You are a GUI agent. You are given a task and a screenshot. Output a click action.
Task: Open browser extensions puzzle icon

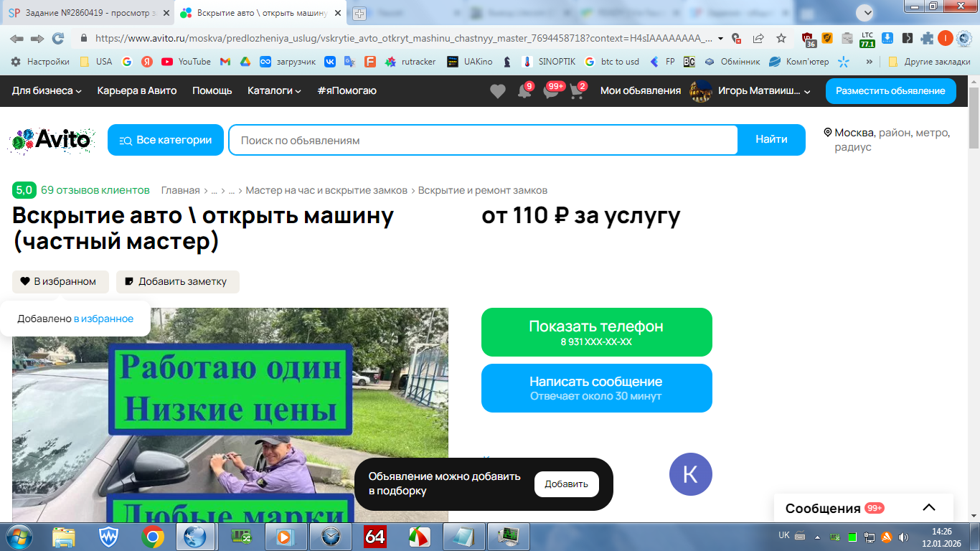coord(927,39)
